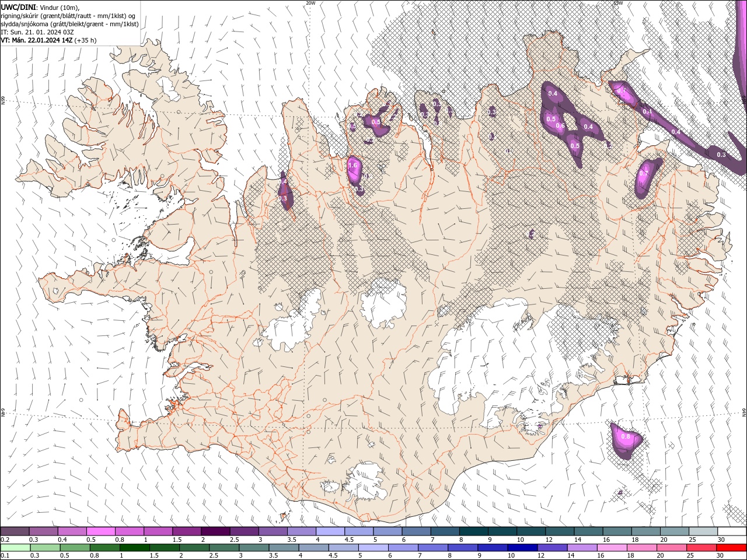
Task: Click the bright pink swatch between 0.5 and 0.8 on the purple legend row
Action: pos(100,531)
